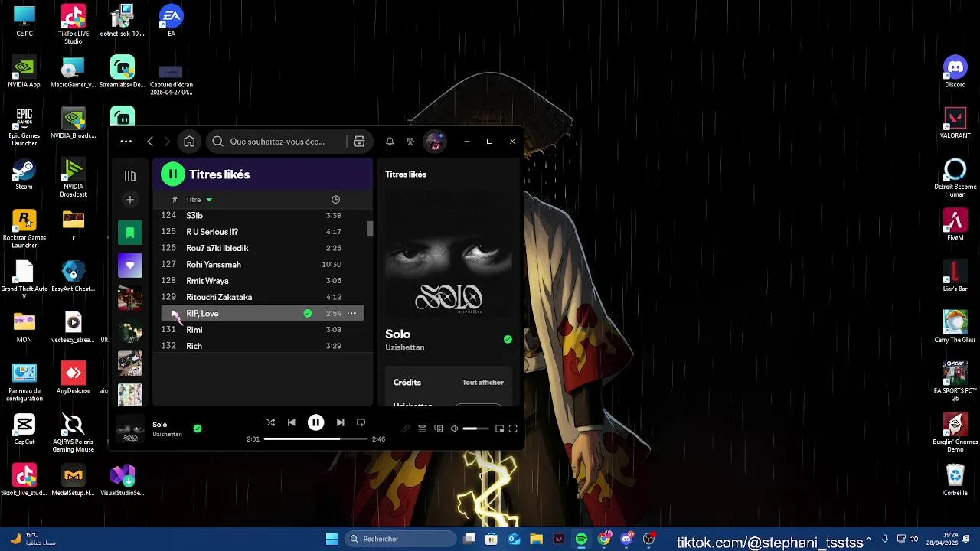Open the Rockstar Games Launcher shortcut

(24, 229)
